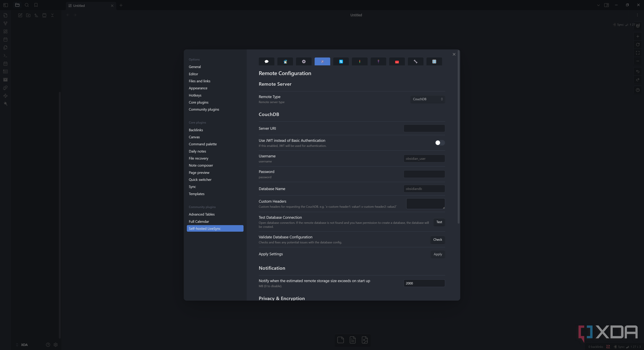Image resolution: width=644 pixels, height=350 pixels.
Task: Create a new note with the pencil icon
Action: (20, 15)
